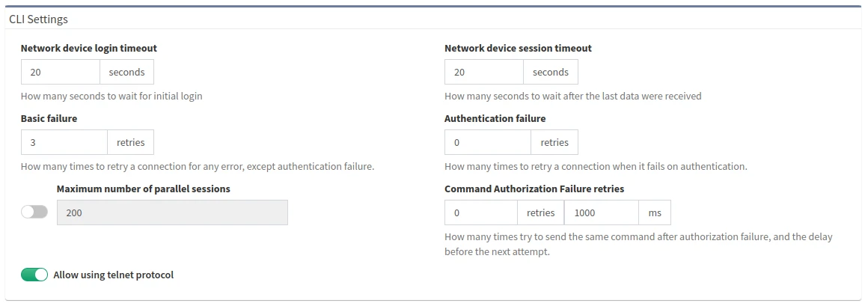Click the Network device login timeout field
This screenshot has width=868, height=306.
(61, 73)
